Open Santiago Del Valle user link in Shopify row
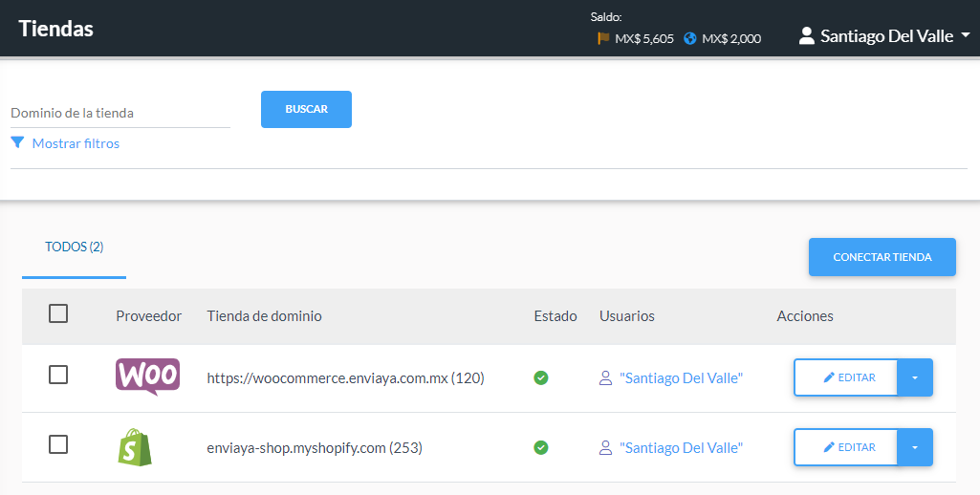Viewport: 980px width, 495px height. tap(682, 447)
